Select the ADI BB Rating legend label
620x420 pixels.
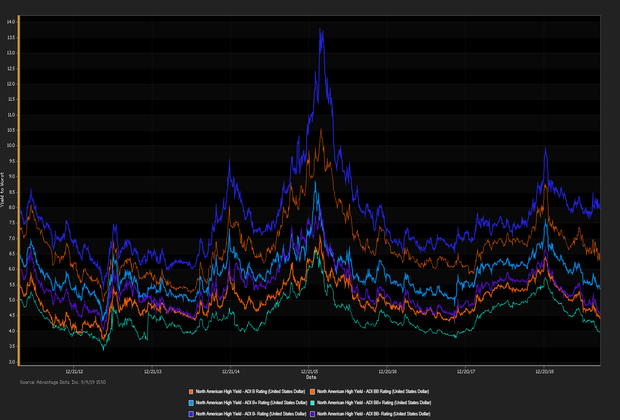click(373, 392)
